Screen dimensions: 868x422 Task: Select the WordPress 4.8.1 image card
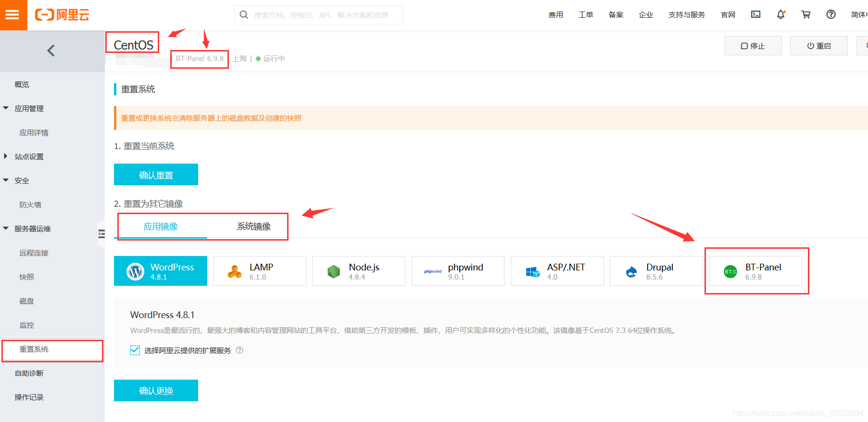[x=161, y=271]
